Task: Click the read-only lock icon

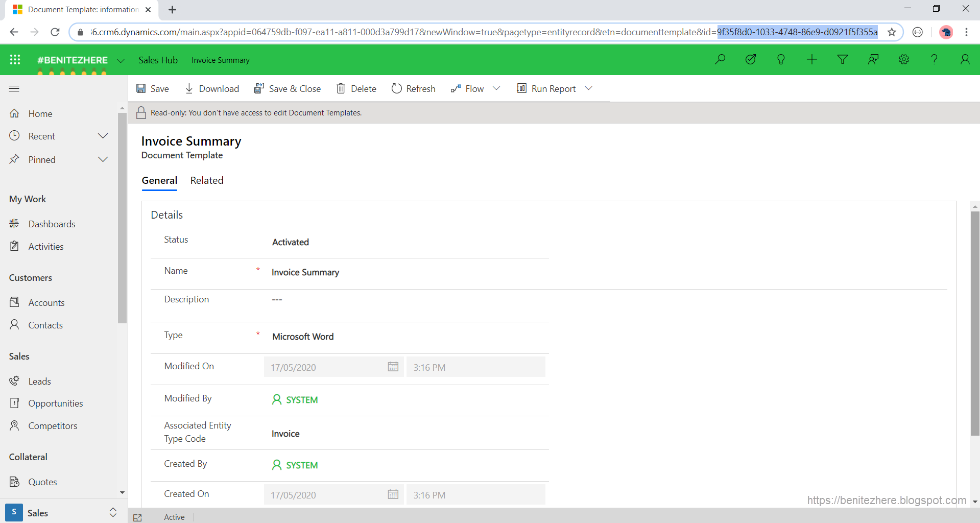Action: click(x=141, y=112)
